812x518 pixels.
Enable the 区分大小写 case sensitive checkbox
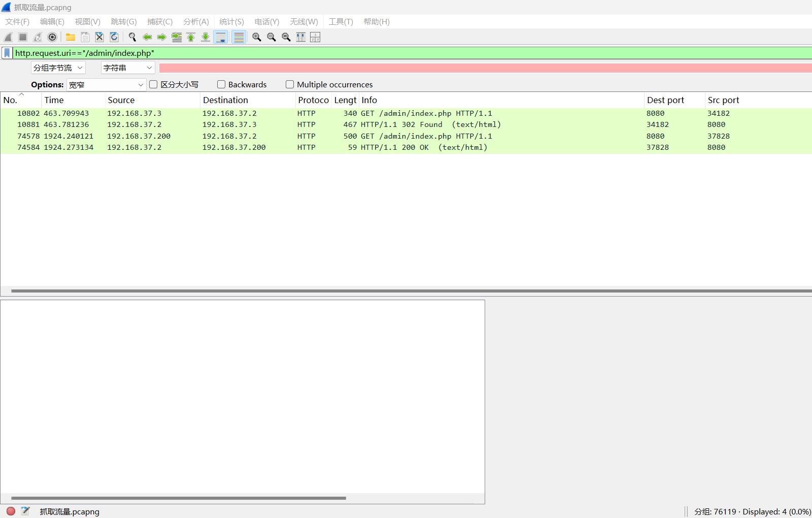tap(153, 84)
